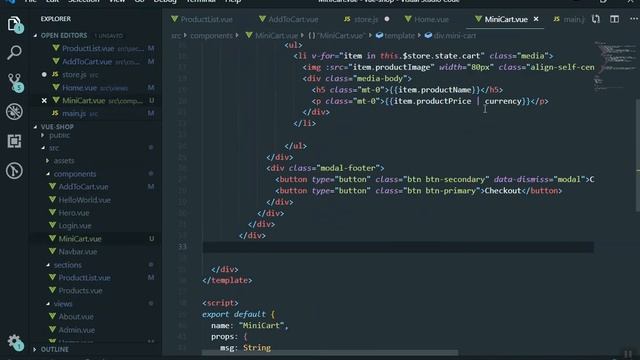Image resolution: width=640 pixels, height=360 pixels.
Task: Open the Search view in activity bar
Action: point(14,53)
